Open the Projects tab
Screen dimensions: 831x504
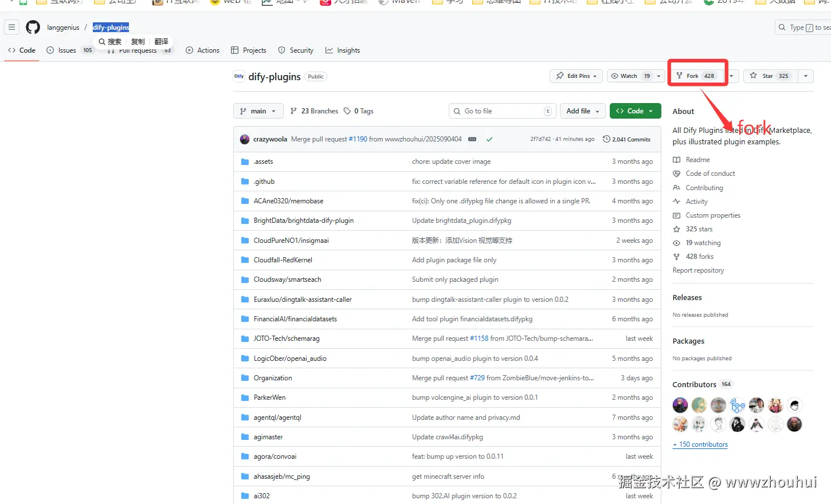[249, 50]
